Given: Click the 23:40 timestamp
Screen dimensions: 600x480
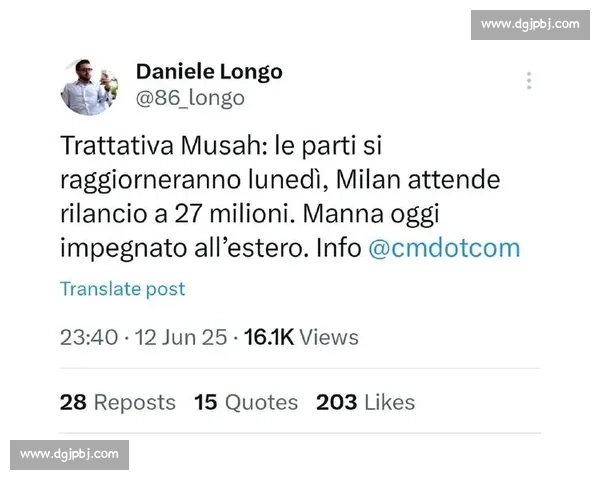Looking at the screenshot, I should 89,338.
